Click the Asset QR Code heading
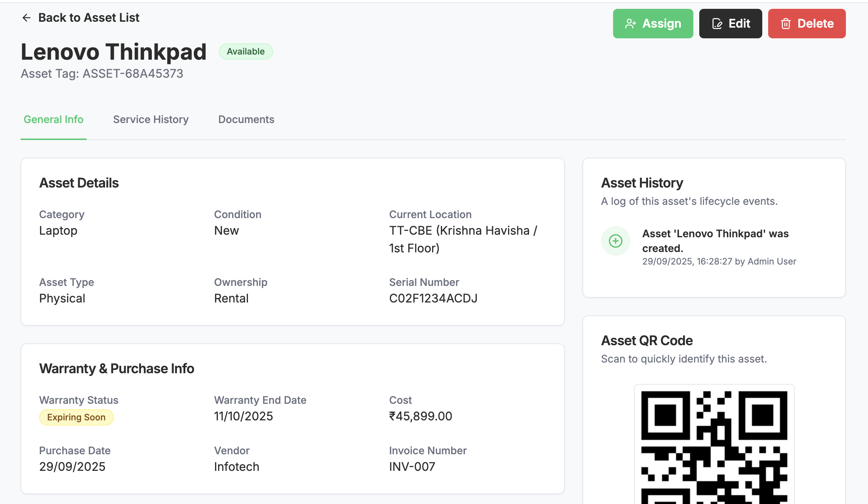Viewport: 868px width, 504px height. click(647, 341)
